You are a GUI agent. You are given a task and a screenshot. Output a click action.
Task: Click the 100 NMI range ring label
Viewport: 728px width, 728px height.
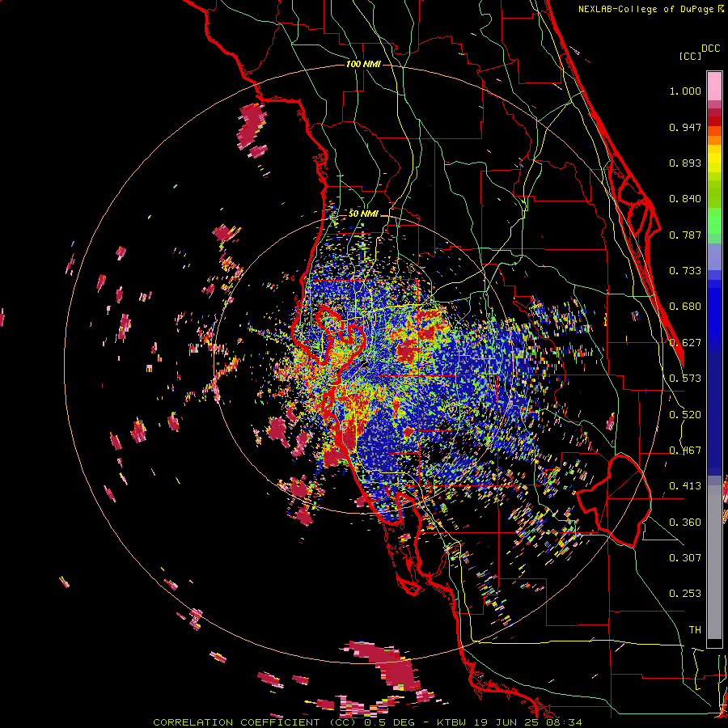(x=363, y=64)
